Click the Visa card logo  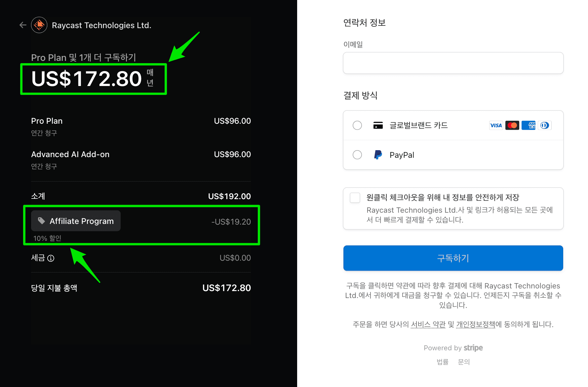496,125
